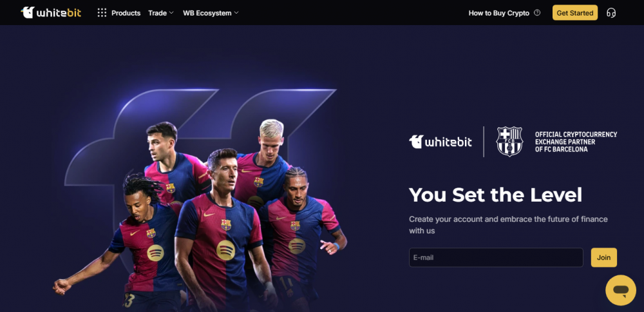Expand the WB Ecosystem dropdown chevron
644x312 pixels.
pos(236,13)
